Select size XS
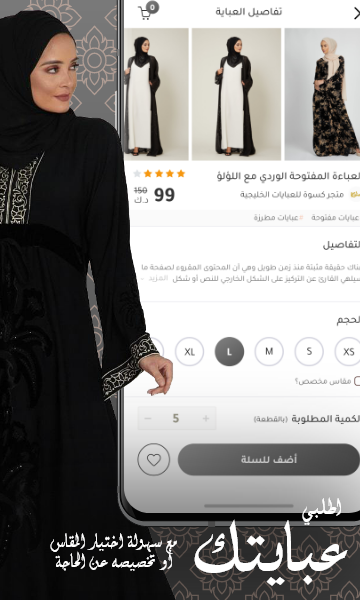This screenshot has height=600, width=360. point(348,352)
